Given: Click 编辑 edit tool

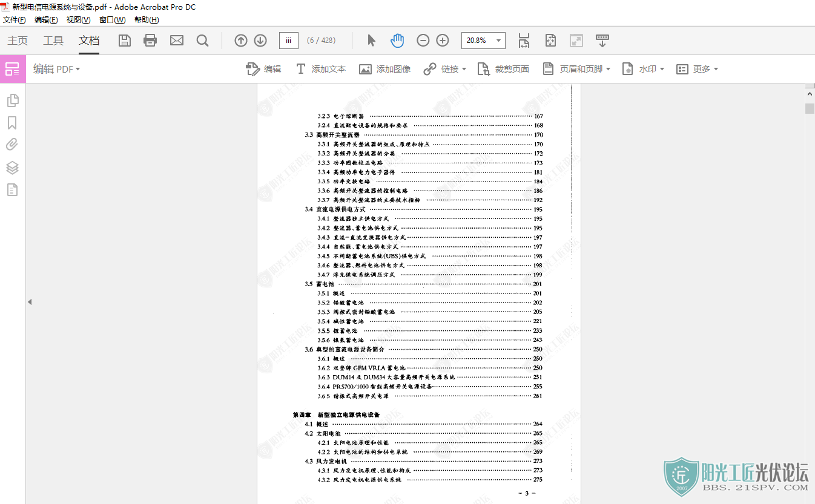Looking at the screenshot, I should pos(263,69).
